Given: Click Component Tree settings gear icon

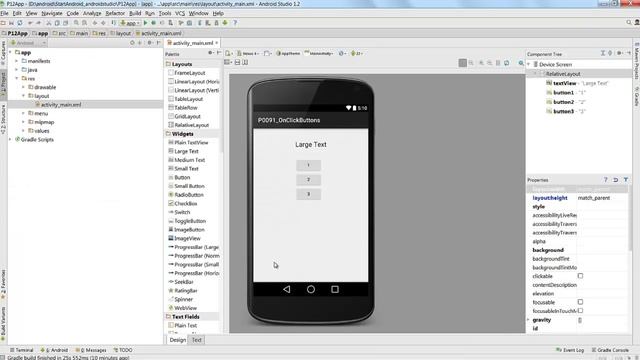Looking at the screenshot, I should 620,53.
